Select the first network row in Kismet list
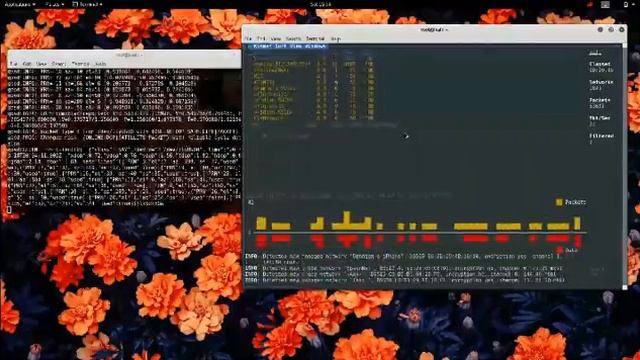640x360 pixels. (x=313, y=64)
